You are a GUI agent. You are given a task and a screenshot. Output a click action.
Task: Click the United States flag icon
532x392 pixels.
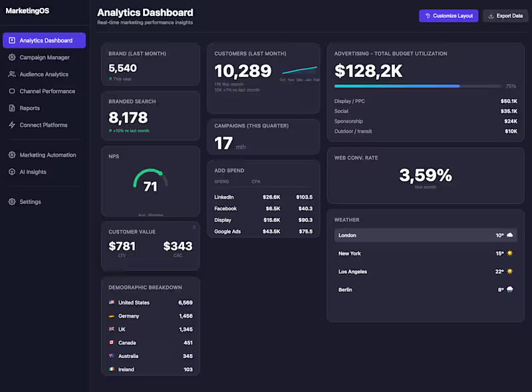tap(113, 302)
